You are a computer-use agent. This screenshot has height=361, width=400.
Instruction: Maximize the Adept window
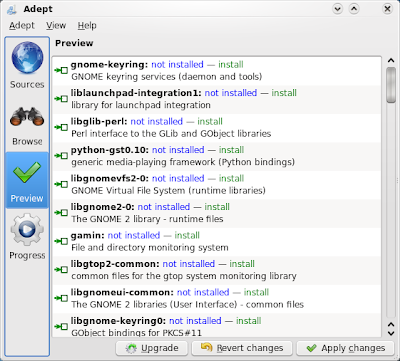pyautogui.click(x=354, y=9)
